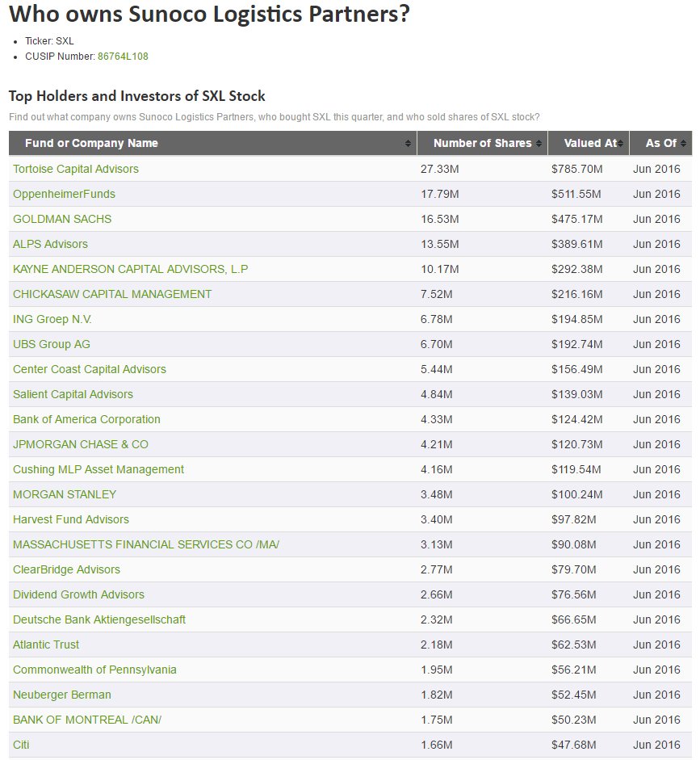Sort by Valued At column arrows
The width and height of the screenshot is (700, 760).
[x=620, y=144]
